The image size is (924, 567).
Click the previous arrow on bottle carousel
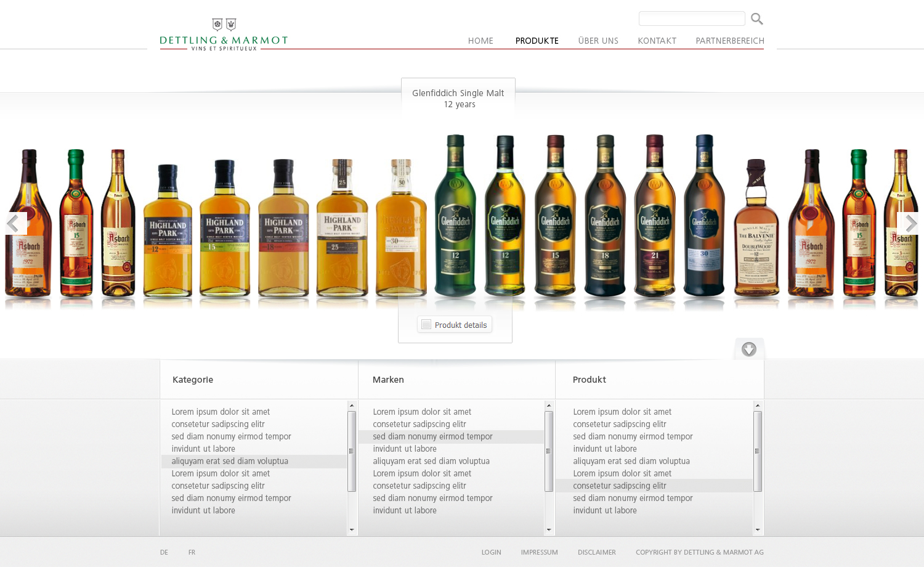pyautogui.click(x=14, y=223)
